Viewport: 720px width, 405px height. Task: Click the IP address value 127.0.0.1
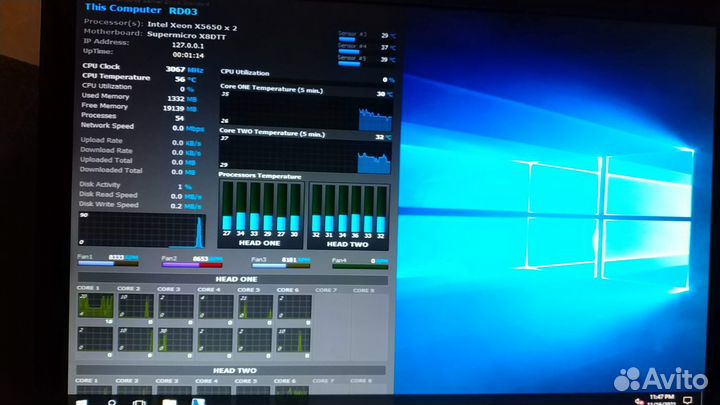click(188, 45)
